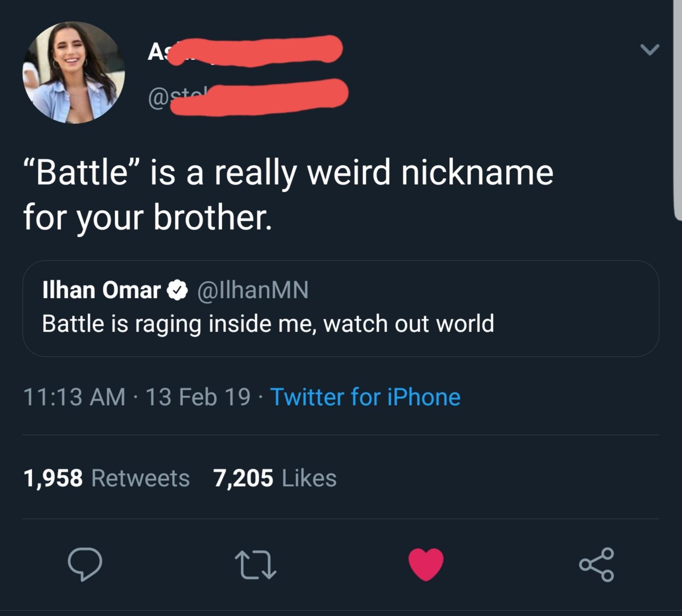This screenshot has width=682, height=616.
Task: Unlike the tweet via red heart
Action: (426, 564)
